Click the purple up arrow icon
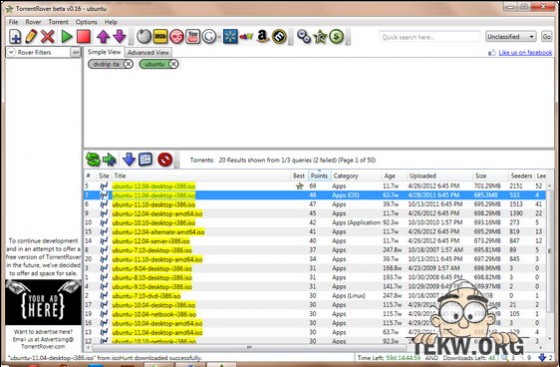The image size is (560, 367). 103,36
